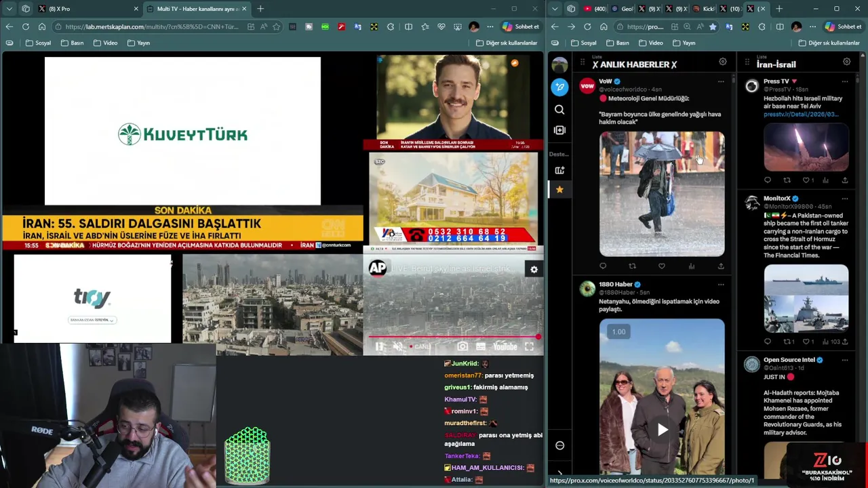Open İran-İsrail column settings gear
This screenshot has height=488, width=868.
pyautogui.click(x=846, y=62)
